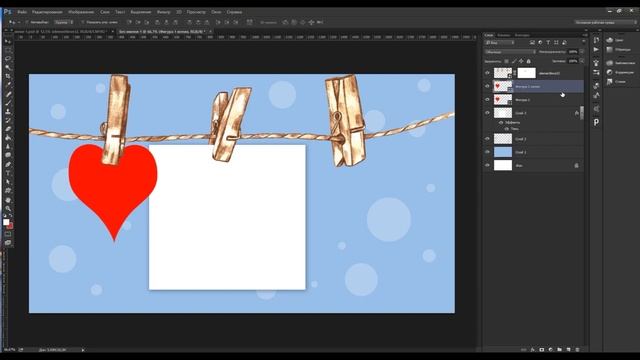This screenshot has height=360, width=640.
Task: Hide the top masked clothespins layer
Action: tap(487, 73)
